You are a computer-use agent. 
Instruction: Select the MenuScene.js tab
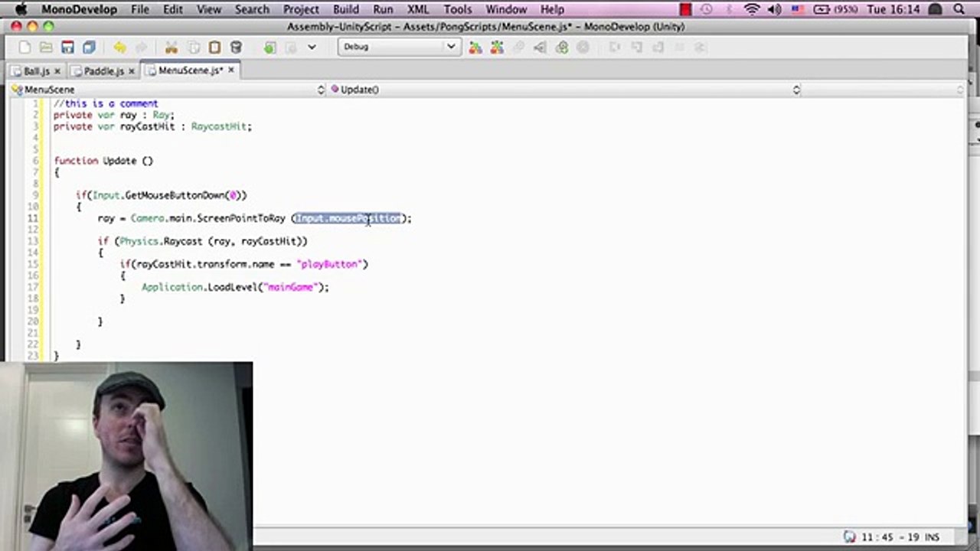(190, 70)
